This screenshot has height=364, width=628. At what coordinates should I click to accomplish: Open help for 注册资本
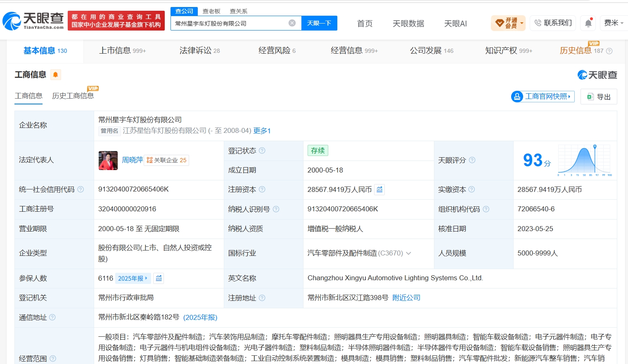262,189
